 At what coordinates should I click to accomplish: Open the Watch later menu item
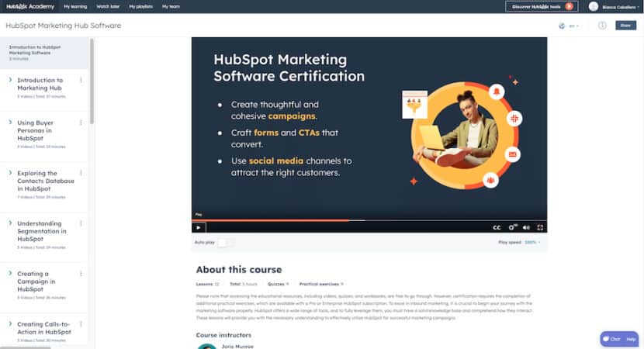108,6
